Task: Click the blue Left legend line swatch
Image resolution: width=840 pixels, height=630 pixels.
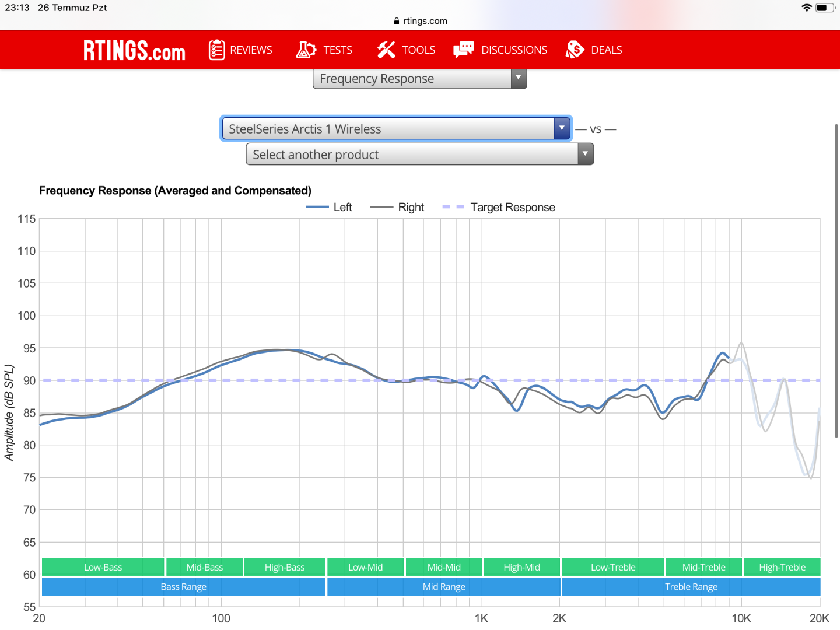Action: point(317,207)
